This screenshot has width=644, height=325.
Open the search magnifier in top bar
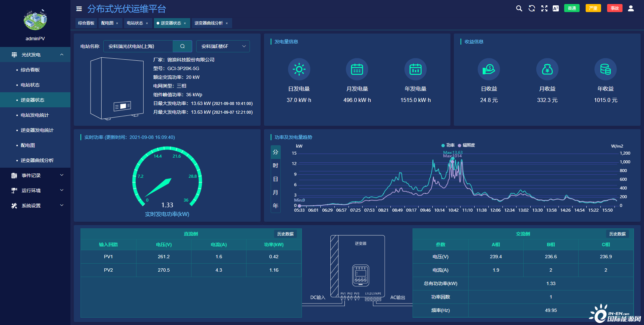[x=519, y=8]
